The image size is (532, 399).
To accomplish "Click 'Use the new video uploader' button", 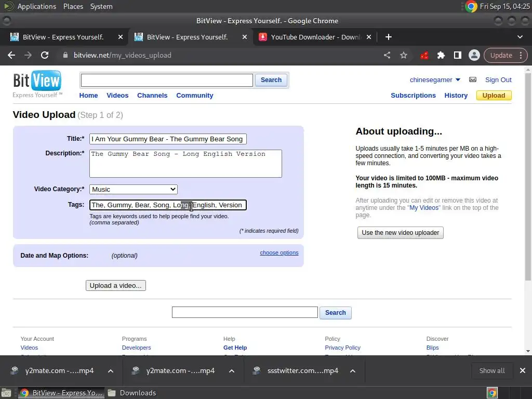I will coord(401,233).
